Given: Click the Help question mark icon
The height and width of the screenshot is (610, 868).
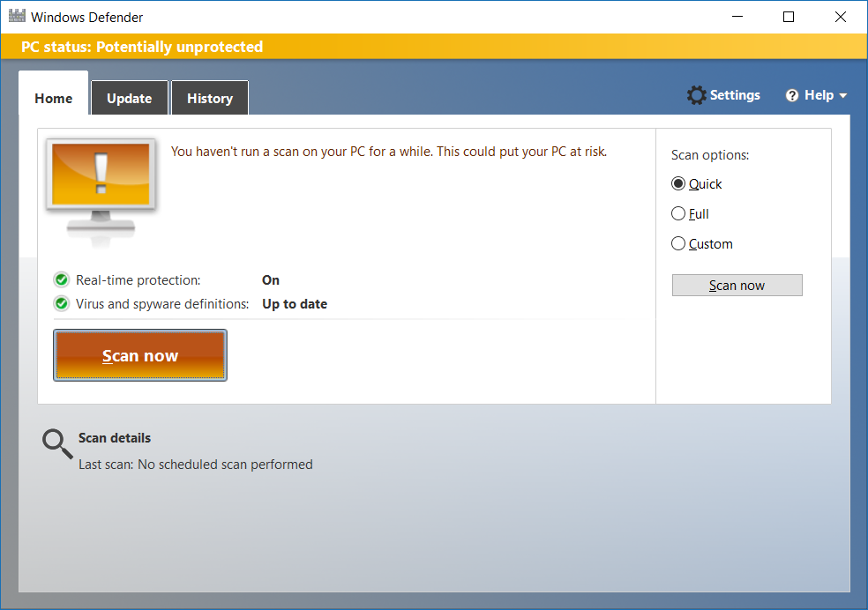Looking at the screenshot, I should (792, 96).
